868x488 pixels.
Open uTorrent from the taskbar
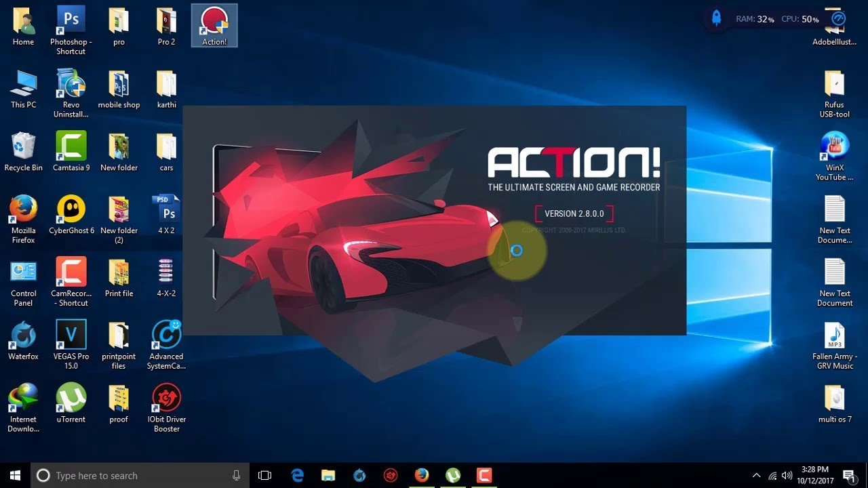[x=453, y=475]
